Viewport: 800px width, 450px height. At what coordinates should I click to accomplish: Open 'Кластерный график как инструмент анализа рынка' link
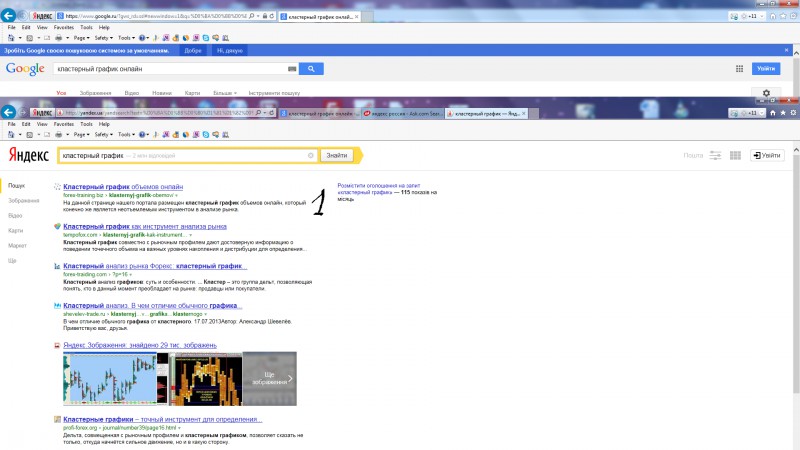[x=145, y=226]
